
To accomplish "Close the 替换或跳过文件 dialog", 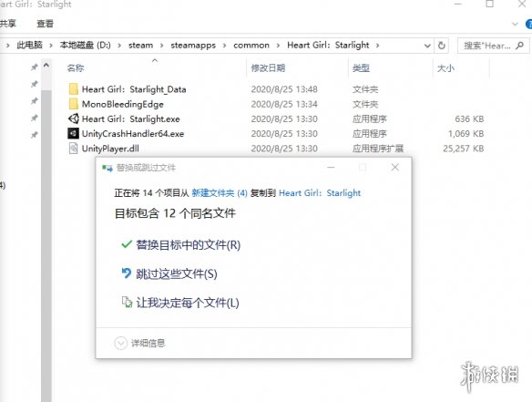I will (395, 167).
